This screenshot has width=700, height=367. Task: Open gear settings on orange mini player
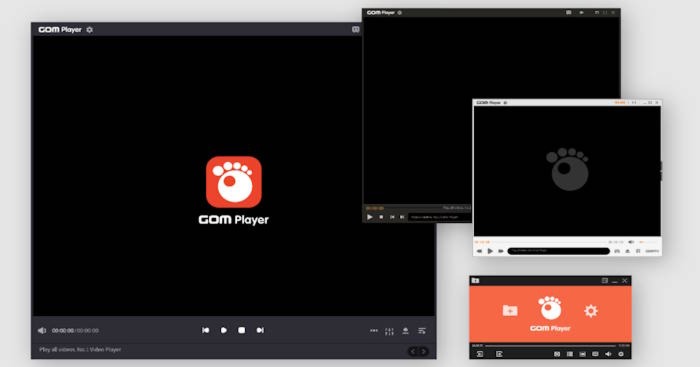pos(591,311)
